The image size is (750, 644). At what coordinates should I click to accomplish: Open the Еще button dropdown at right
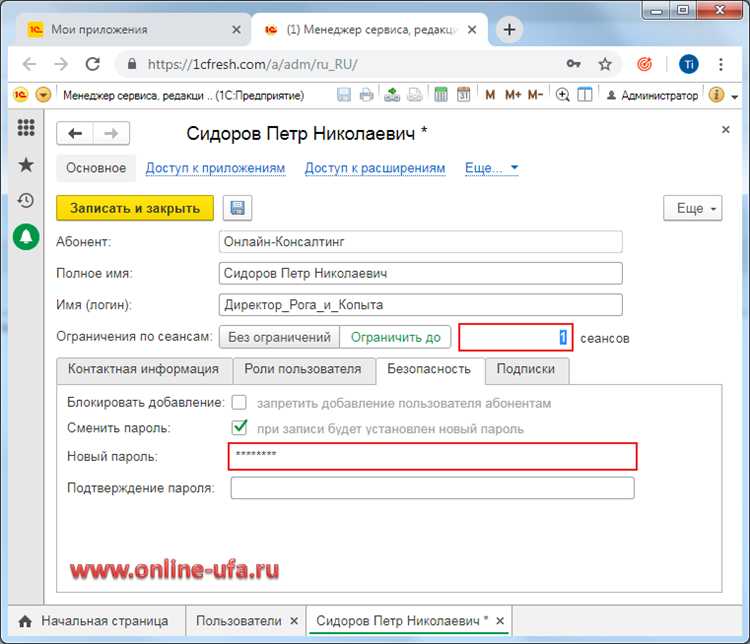click(693, 208)
